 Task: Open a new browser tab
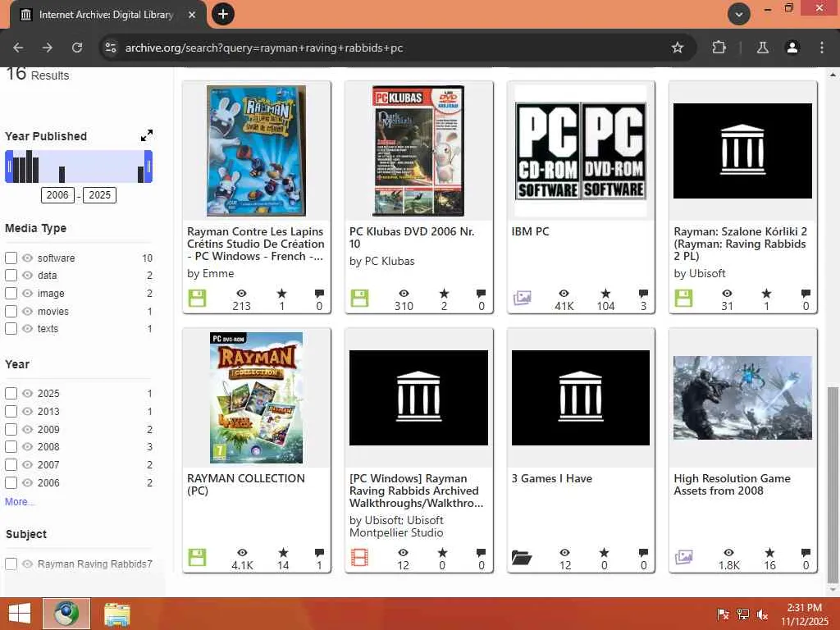[x=223, y=14]
